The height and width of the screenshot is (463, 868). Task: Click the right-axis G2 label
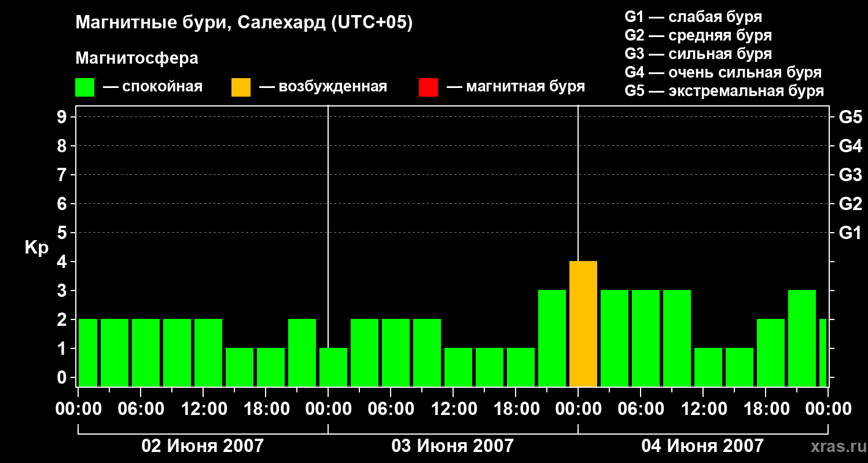click(850, 204)
